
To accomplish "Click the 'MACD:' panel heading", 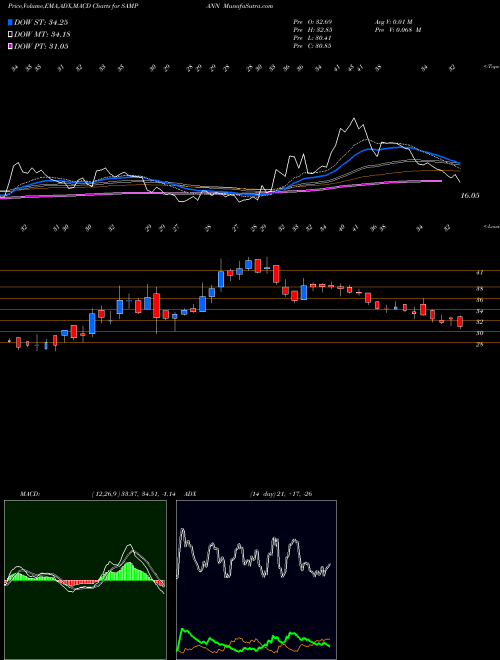I will (29, 494).
